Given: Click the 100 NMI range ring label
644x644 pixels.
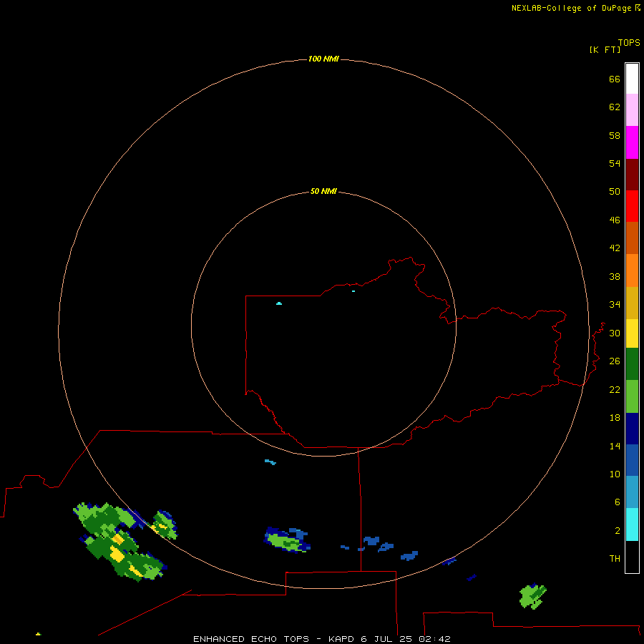Looking at the screenshot, I should [323, 59].
